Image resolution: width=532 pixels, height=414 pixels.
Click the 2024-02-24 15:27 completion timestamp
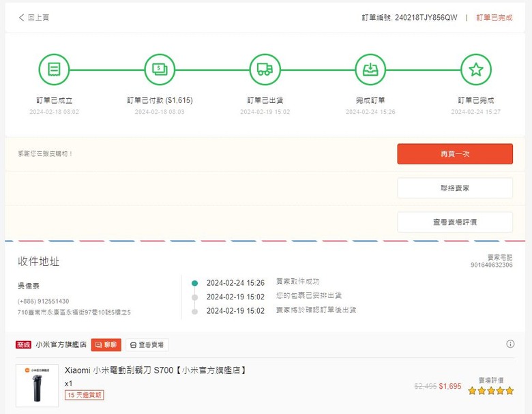475,112
